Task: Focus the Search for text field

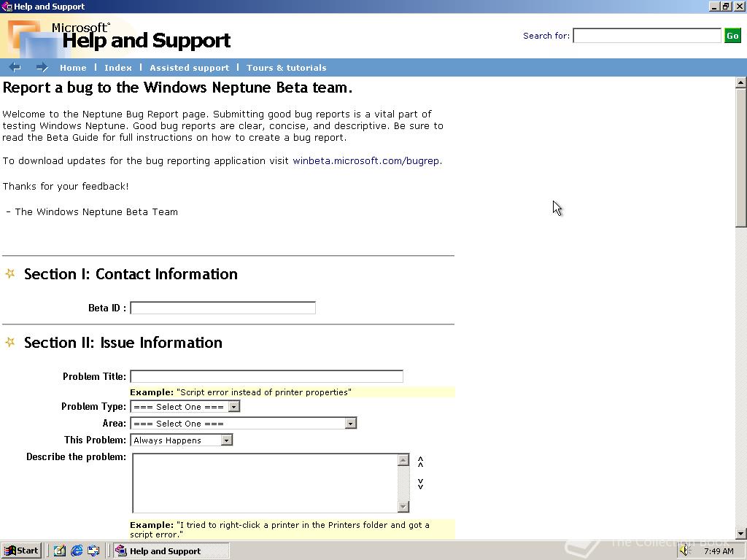Action: tap(647, 36)
